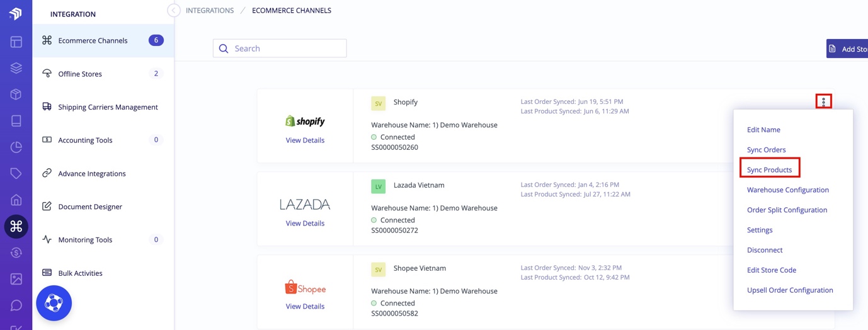Open Document Designer
The width and height of the screenshot is (868, 330).
(x=103, y=207)
